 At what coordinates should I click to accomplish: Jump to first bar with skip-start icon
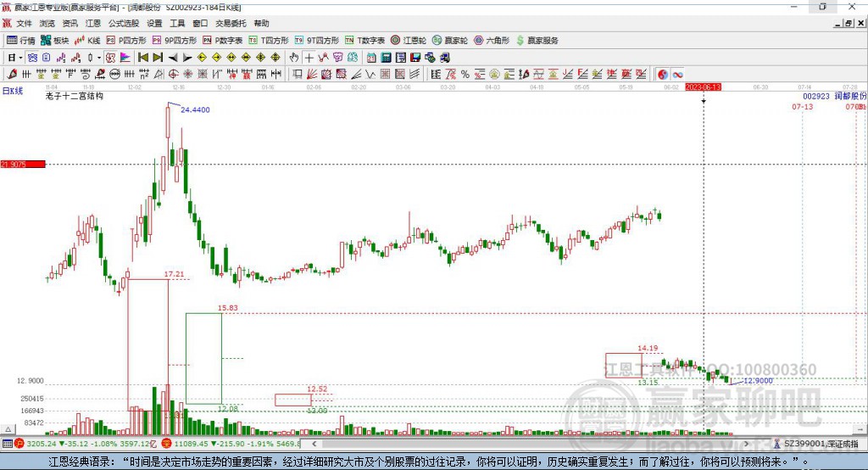(x=143, y=58)
